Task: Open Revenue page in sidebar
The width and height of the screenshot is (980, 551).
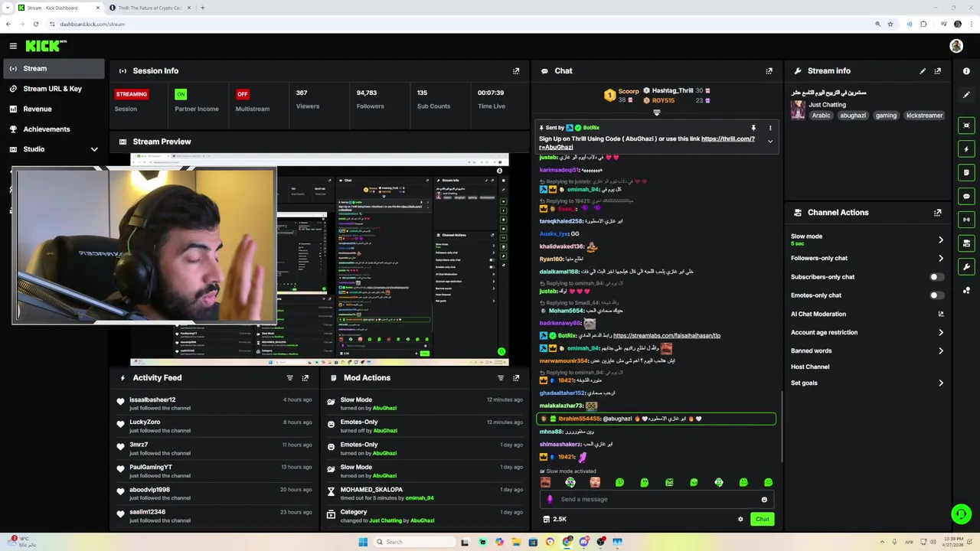Action: [54, 109]
